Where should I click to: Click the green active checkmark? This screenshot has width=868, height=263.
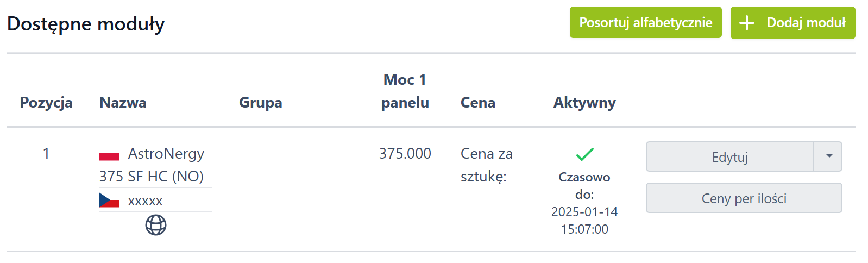click(x=584, y=155)
